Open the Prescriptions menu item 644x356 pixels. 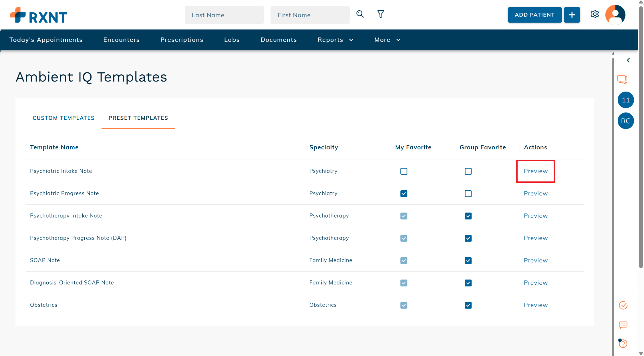pos(182,40)
